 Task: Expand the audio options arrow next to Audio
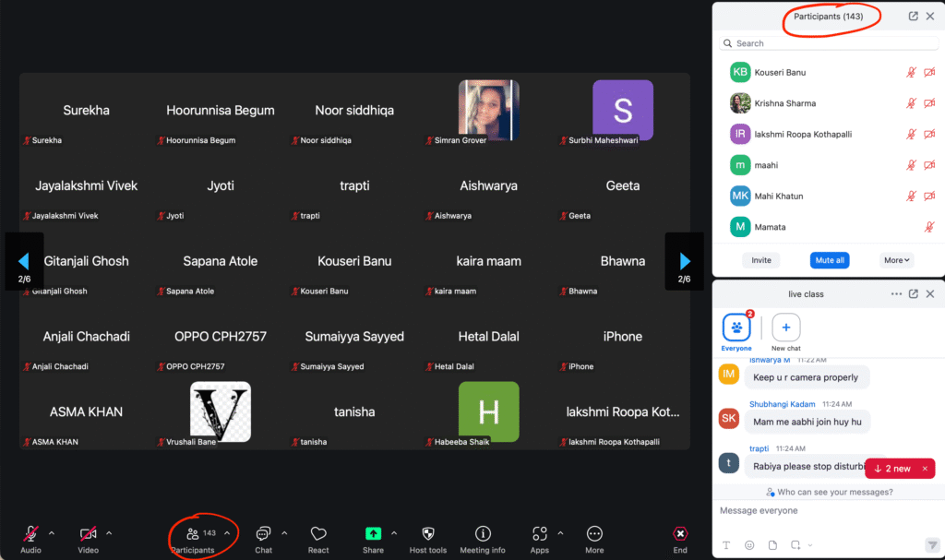point(52,532)
